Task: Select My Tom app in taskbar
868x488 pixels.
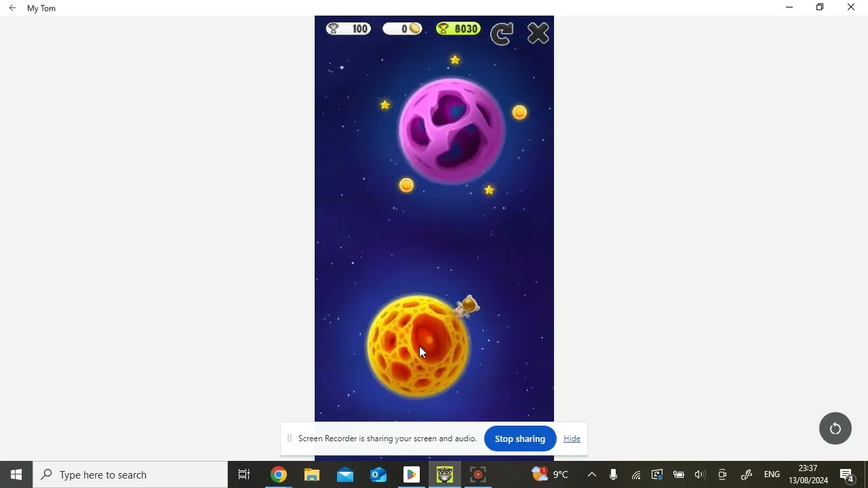Action: (x=445, y=474)
